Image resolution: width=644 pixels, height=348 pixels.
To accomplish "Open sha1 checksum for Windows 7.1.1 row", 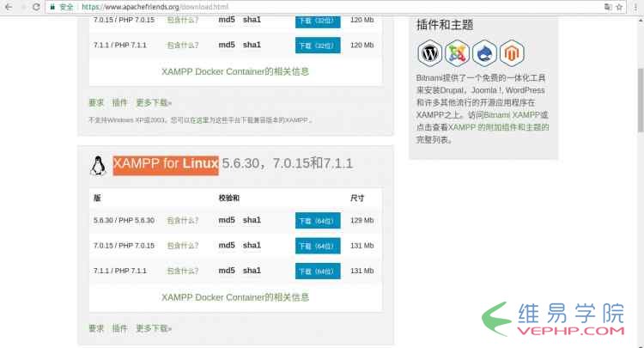I will 252,45.
